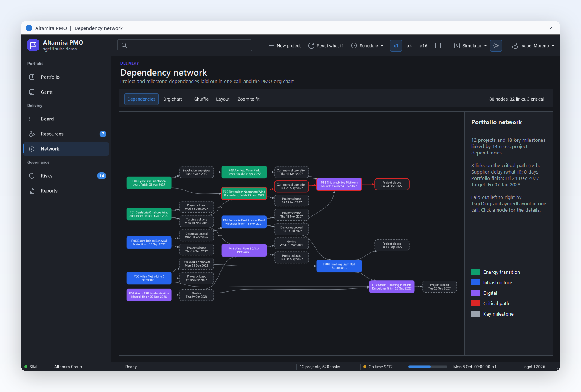Click the Infrastructure blue legend swatch
The image size is (581, 392).
tap(475, 282)
